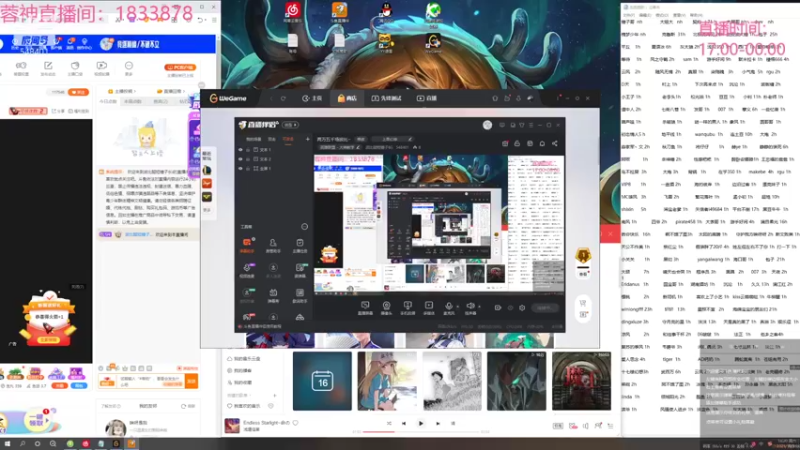This screenshot has height=450, width=800.
Task: Expand the streamer submissions link with arrow
Action: [x=122, y=91]
